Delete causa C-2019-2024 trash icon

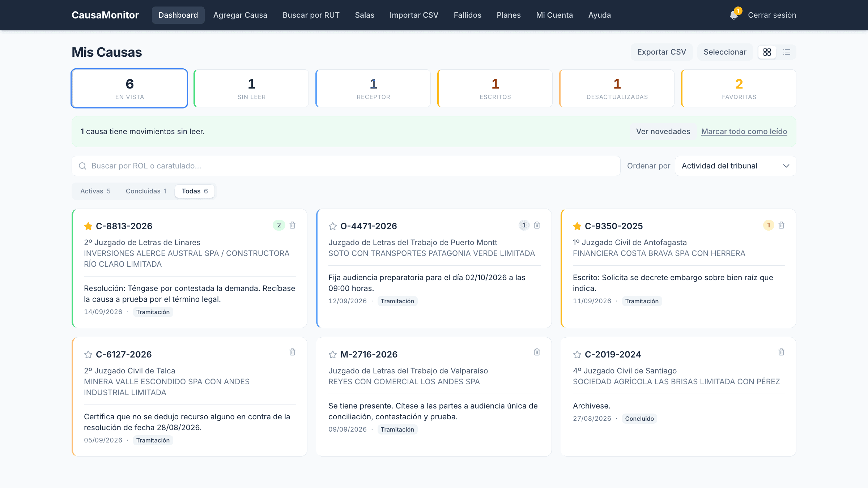782,352
